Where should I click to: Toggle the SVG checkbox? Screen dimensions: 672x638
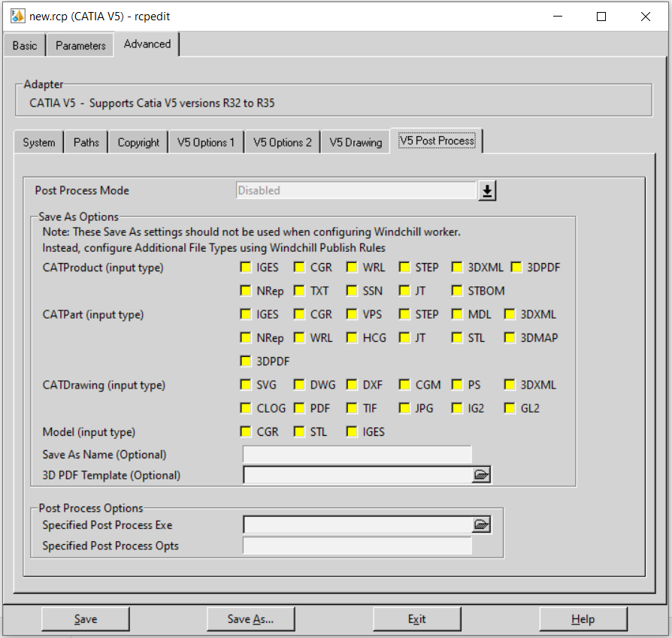[246, 385]
